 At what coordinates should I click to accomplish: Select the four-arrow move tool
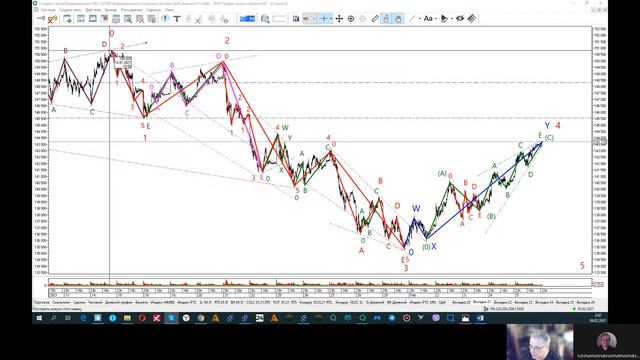tap(339, 19)
